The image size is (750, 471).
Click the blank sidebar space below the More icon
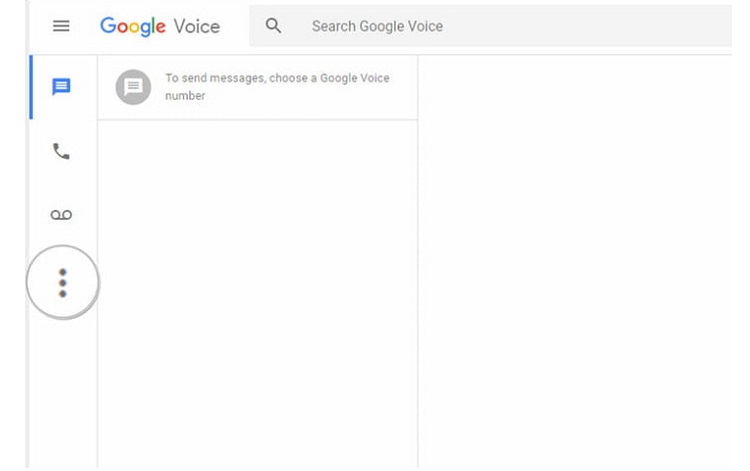(x=63, y=393)
